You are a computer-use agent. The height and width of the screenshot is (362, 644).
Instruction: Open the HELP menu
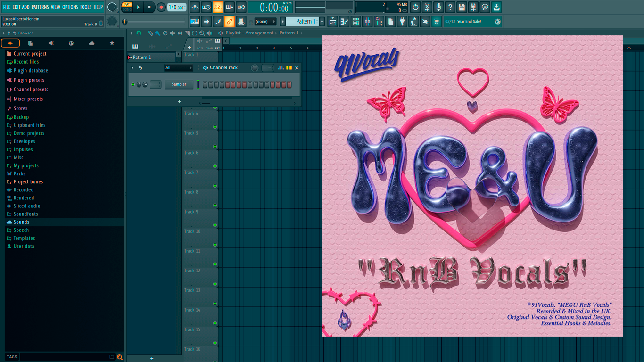(x=98, y=7)
